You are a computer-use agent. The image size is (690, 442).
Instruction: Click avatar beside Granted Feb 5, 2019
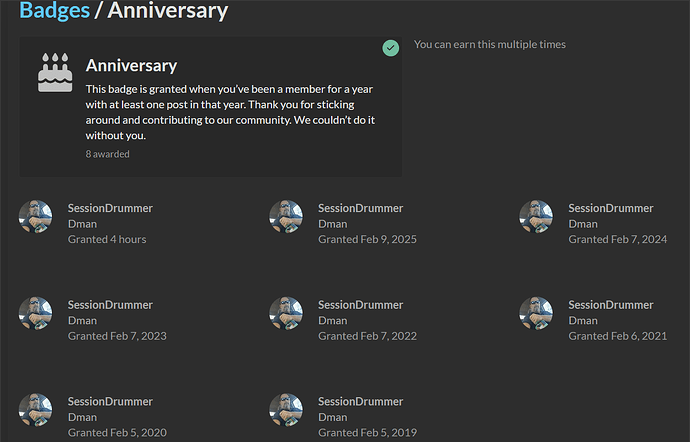(x=286, y=410)
